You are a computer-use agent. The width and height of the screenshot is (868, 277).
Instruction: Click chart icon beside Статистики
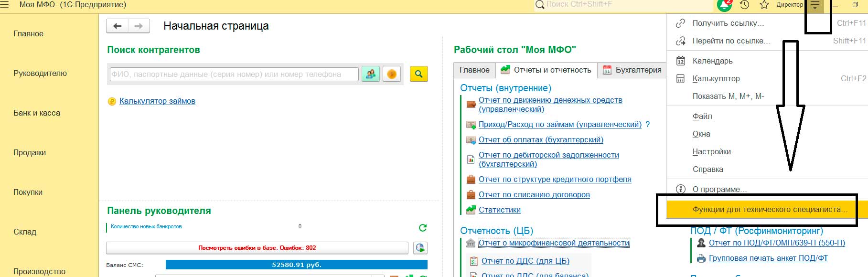pyautogui.click(x=471, y=210)
